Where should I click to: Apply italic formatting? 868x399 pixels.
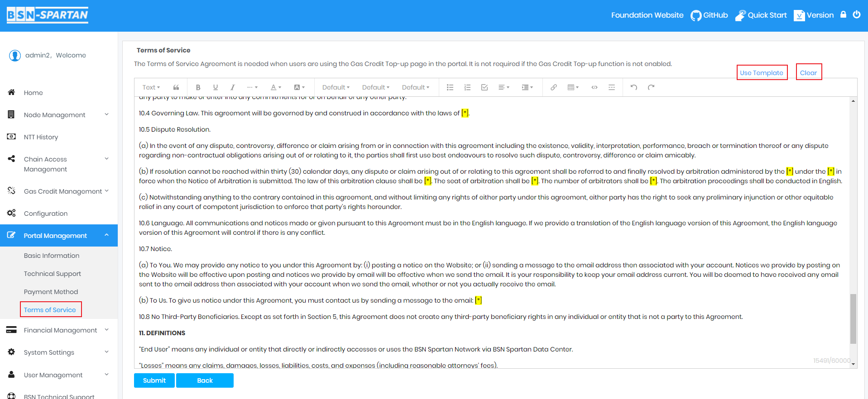tap(232, 87)
